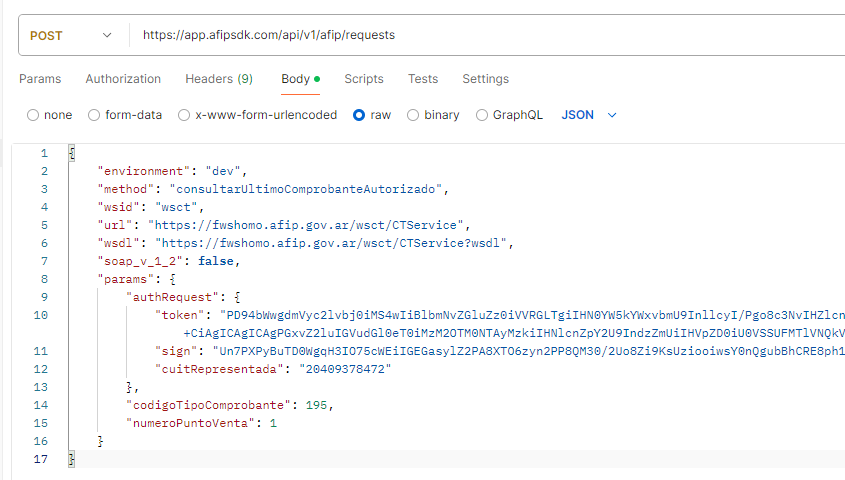This screenshot has height=480, width=845.
Task: Switch to the Tests tab
Action: click(422, 79)
